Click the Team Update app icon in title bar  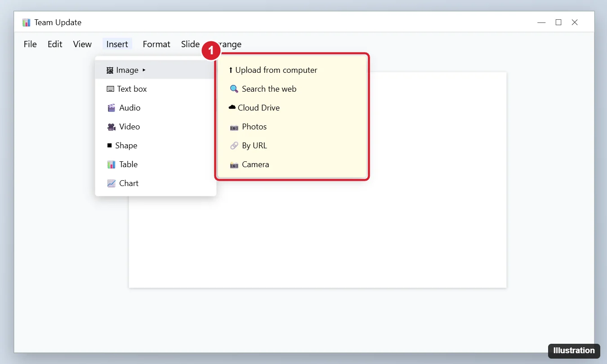[27, 22]
